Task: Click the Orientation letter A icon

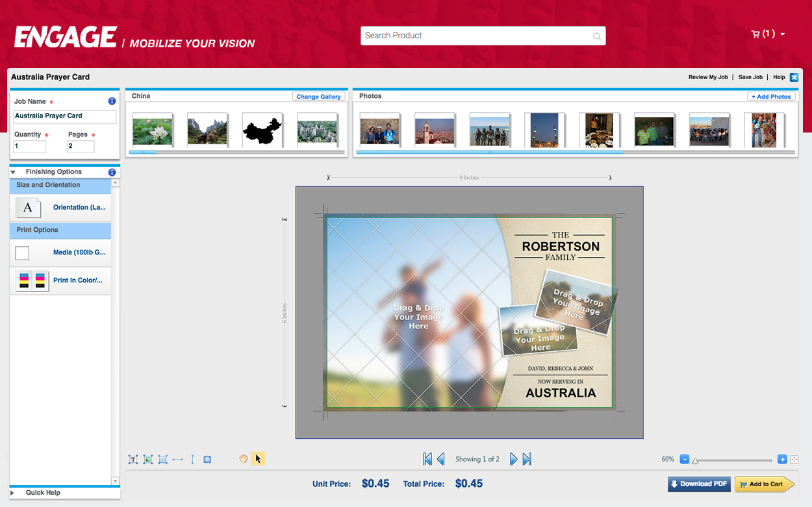Action: [28, 208]
